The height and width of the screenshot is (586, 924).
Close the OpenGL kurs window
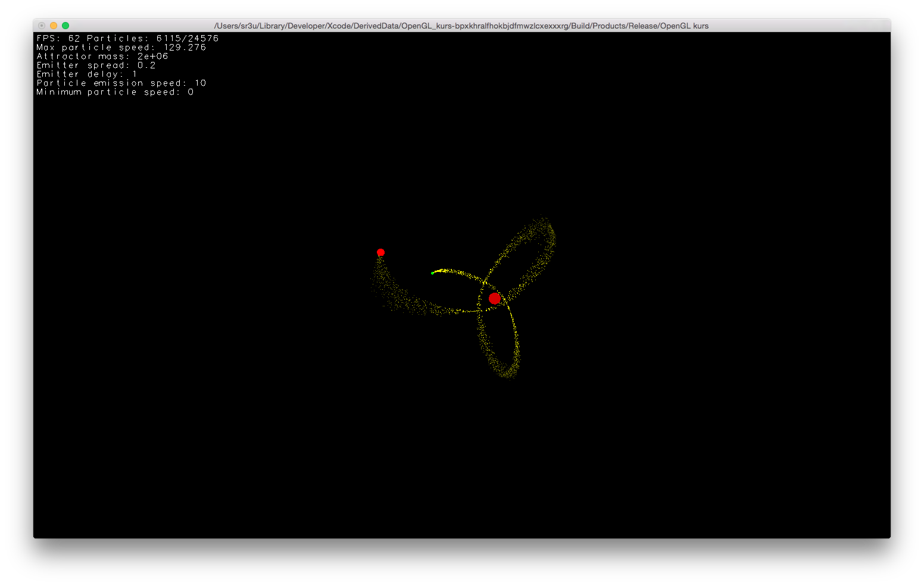42,26
